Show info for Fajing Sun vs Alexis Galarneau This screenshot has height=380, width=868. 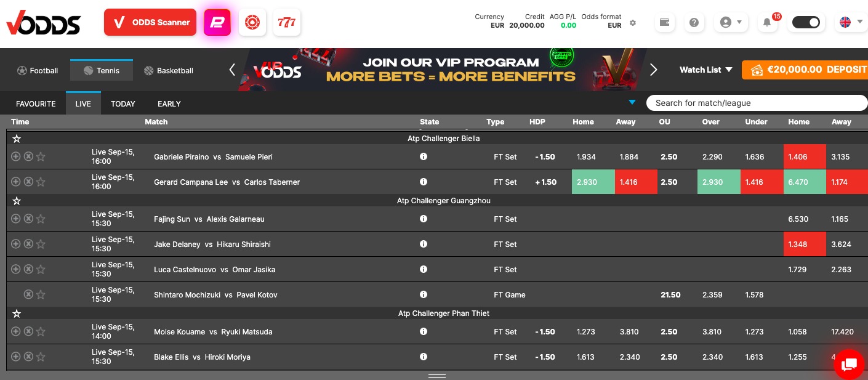(x=424, y=219)
